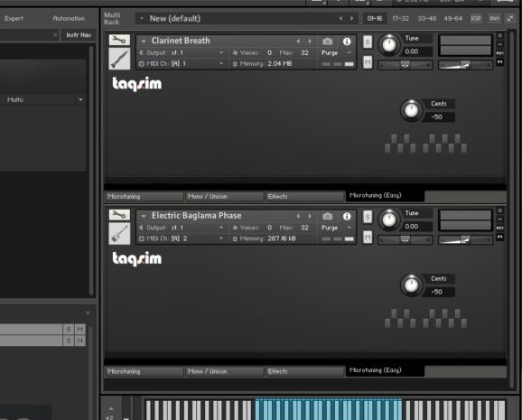Switch to the Automation tab
This screenshot has height=420, width=522.
[69, 19]
